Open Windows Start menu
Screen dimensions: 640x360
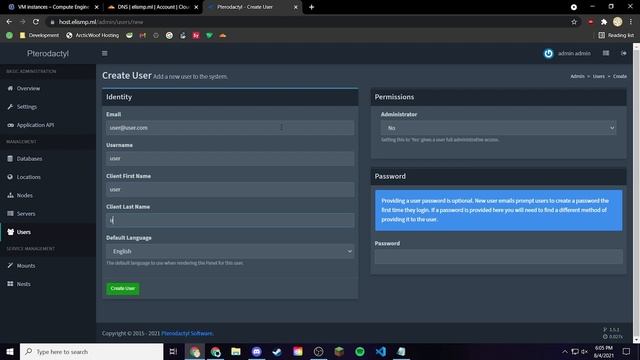10,351
